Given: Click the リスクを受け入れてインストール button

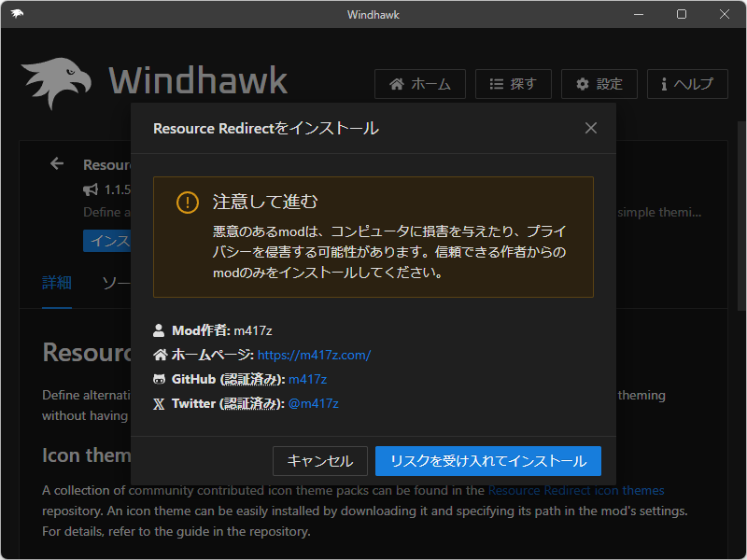Looking at the screenshot, I should pos(487,460).
